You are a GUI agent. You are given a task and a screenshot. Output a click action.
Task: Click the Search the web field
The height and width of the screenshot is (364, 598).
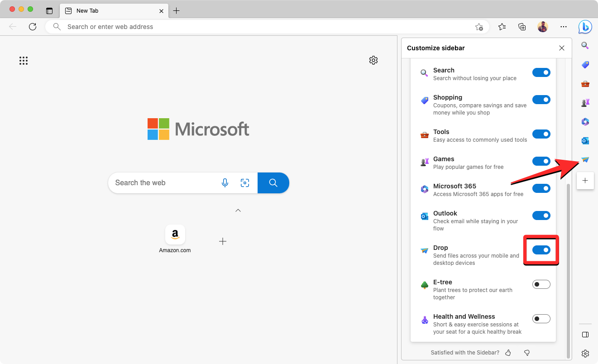163,183
